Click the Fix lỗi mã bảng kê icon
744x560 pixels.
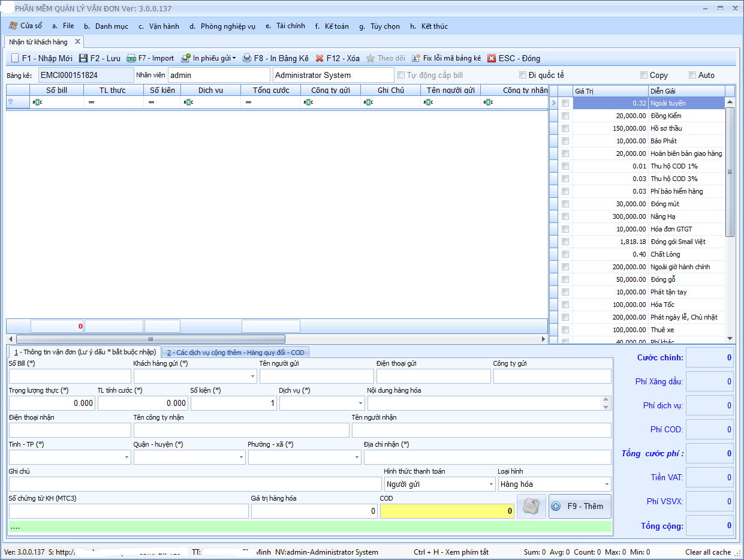point(415,58)
